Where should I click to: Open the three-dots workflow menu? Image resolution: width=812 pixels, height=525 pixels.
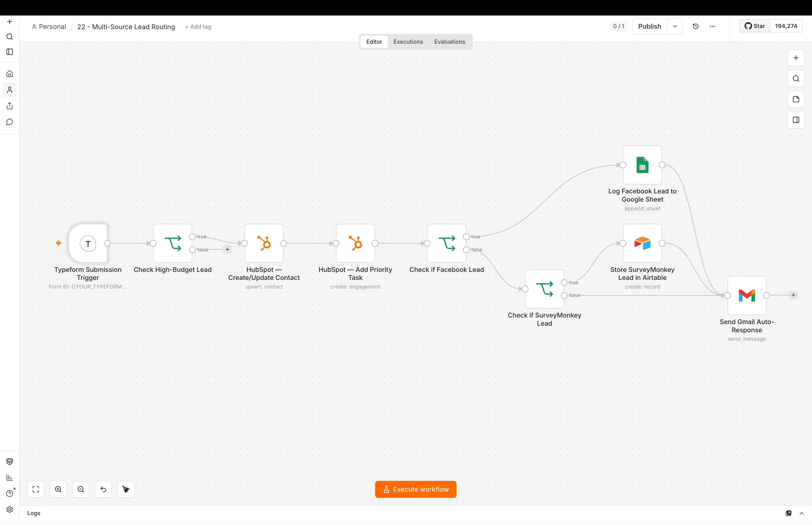click(713, 26)
